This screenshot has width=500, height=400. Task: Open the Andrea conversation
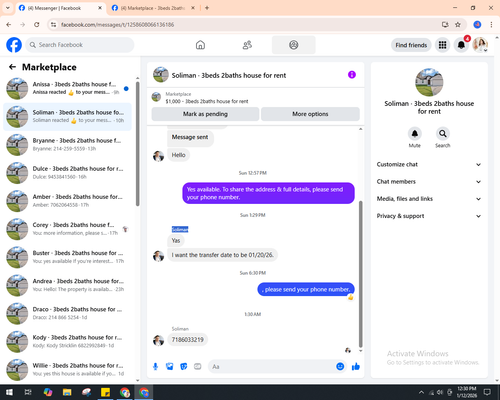point(67,285)
